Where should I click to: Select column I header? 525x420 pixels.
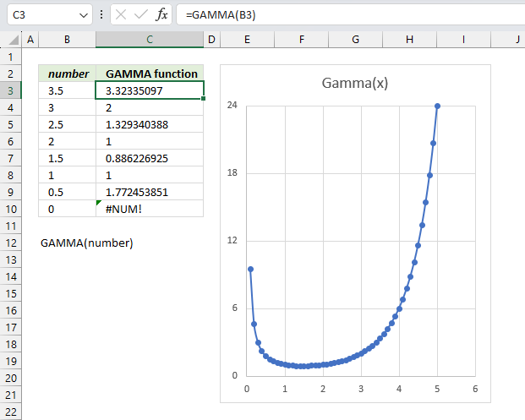point(464,40)
